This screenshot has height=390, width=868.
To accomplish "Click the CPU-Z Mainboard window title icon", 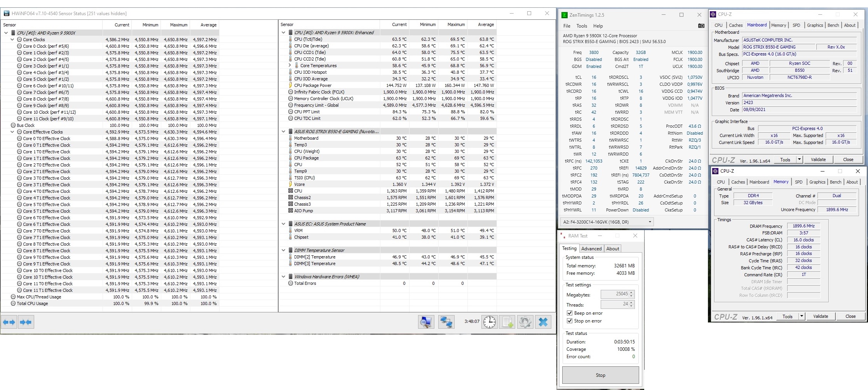I will coord(713,14).
